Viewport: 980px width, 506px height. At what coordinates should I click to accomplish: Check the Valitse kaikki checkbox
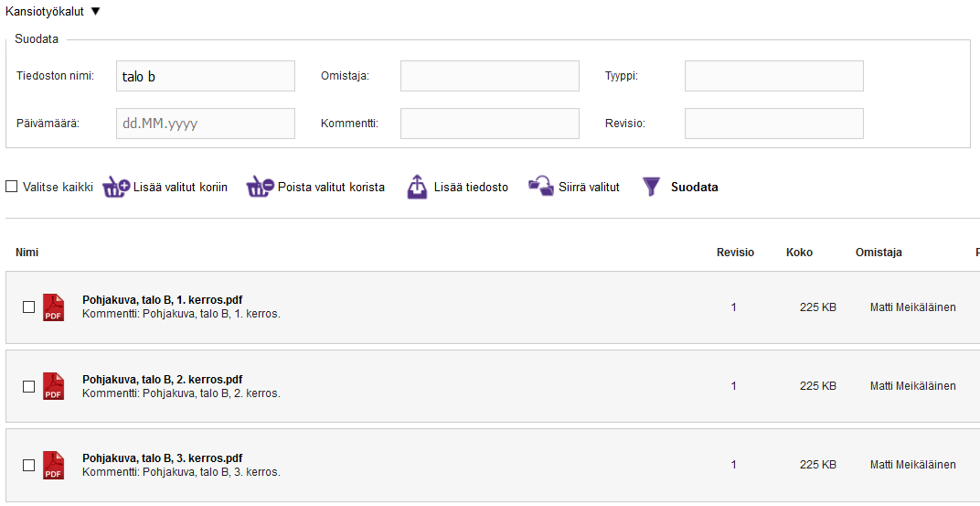pos(12,187)
